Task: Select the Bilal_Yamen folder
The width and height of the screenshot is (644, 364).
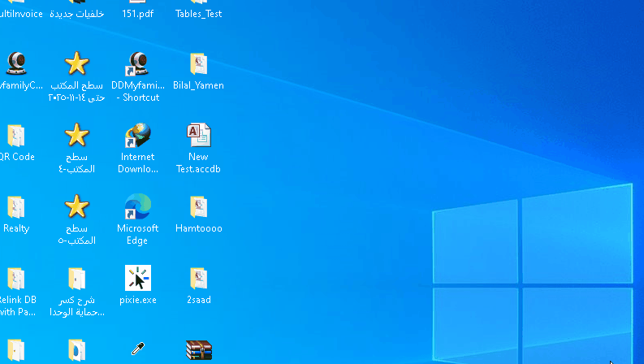Action: 198,64
